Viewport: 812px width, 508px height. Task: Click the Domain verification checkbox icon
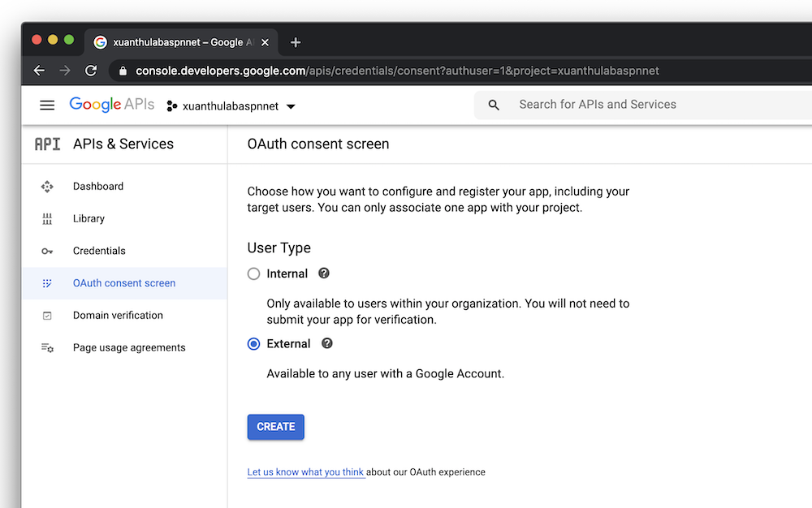coord(47,316)
